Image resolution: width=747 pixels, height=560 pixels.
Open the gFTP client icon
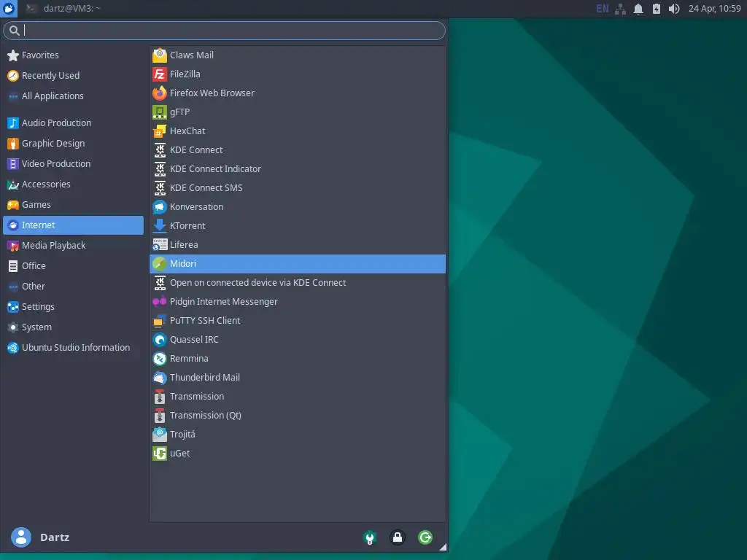(x=160, y=112)
